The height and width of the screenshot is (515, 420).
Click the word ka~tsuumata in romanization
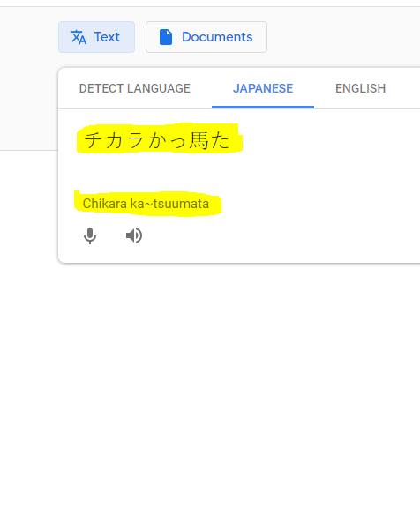169,204
